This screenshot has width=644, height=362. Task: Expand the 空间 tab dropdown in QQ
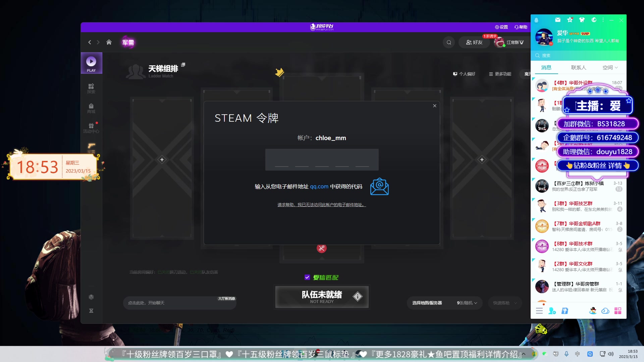[610, 68]
